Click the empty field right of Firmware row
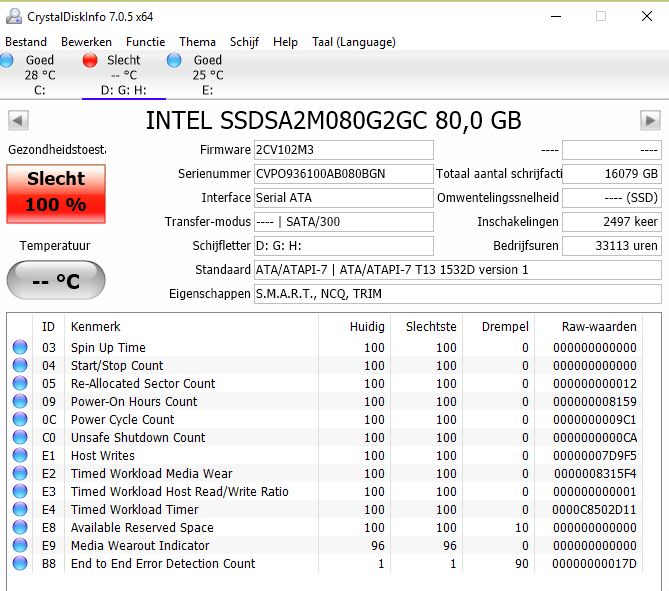 tap(612, 150)
